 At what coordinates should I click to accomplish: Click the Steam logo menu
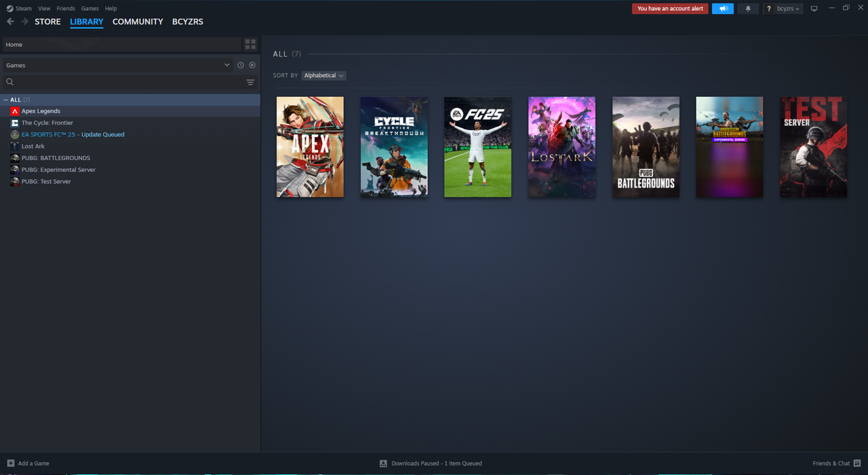click(x=19, y=9)
